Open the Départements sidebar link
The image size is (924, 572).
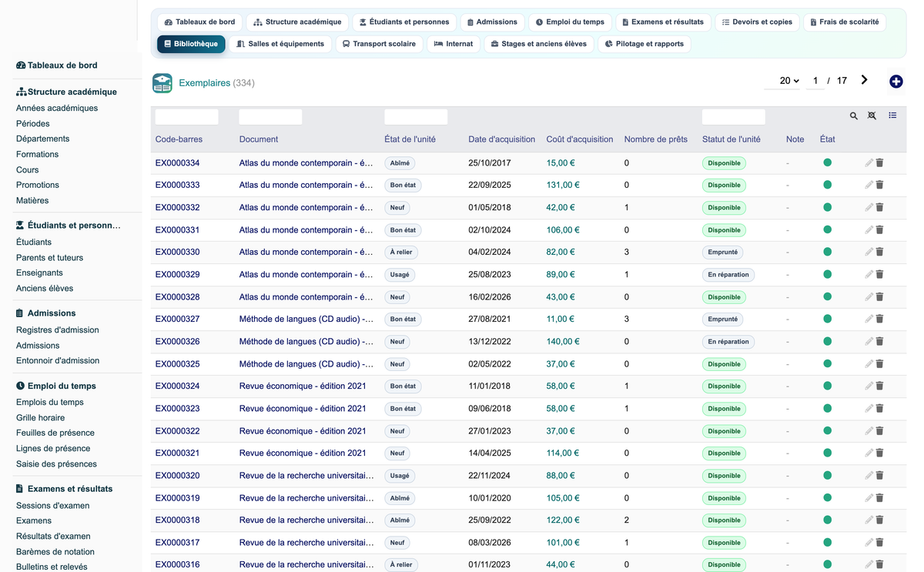point(43,139)
